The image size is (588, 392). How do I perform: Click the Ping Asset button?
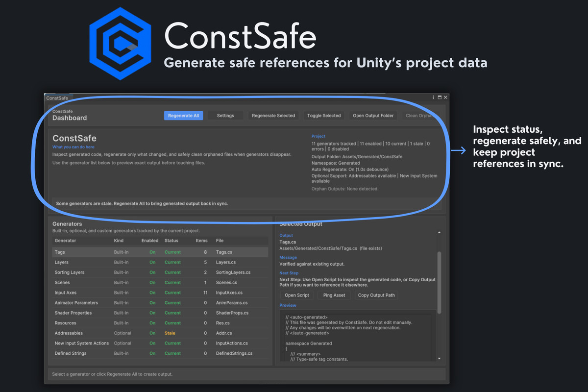tap(334, 295)
